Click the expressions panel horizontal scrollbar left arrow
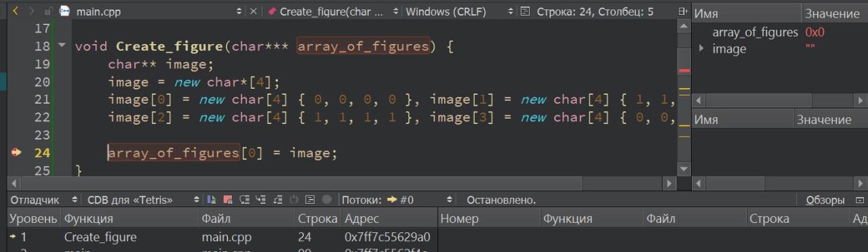This screenshot has width=868, height=252. coord(698,183)
